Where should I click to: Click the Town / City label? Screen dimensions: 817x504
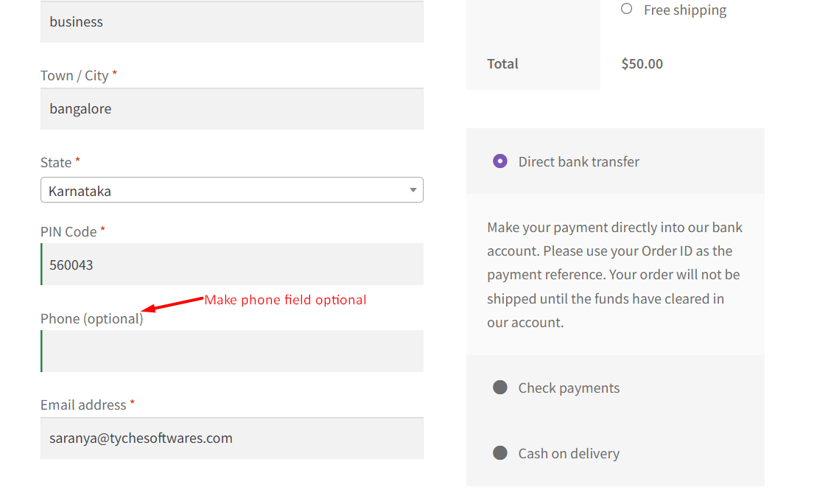click(x=74, y=75)
